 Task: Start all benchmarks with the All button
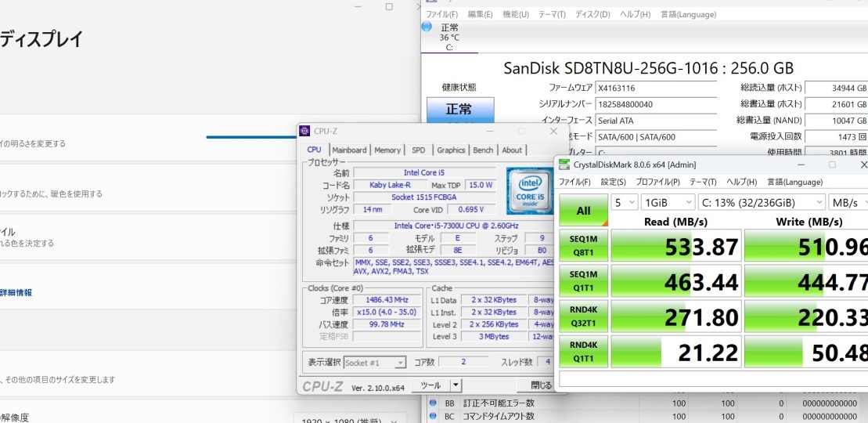(x=583, y=211)
